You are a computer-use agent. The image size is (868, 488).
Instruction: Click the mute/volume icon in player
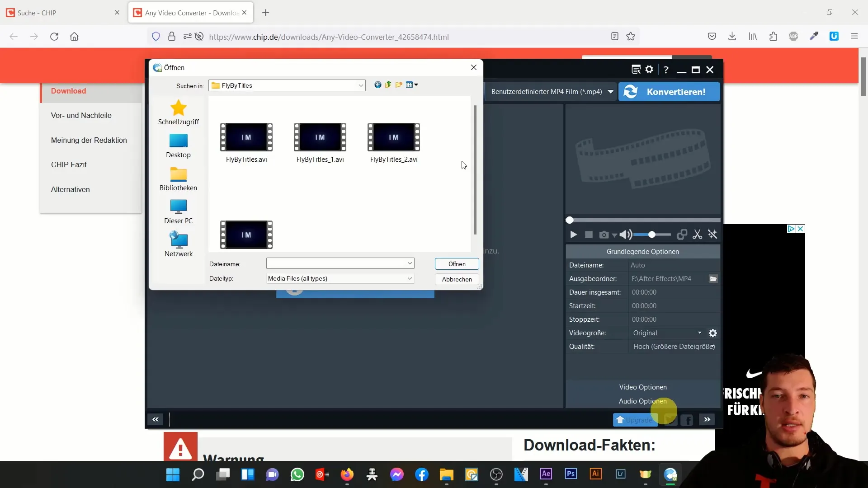pyautogui.click(x=624, y=235)
